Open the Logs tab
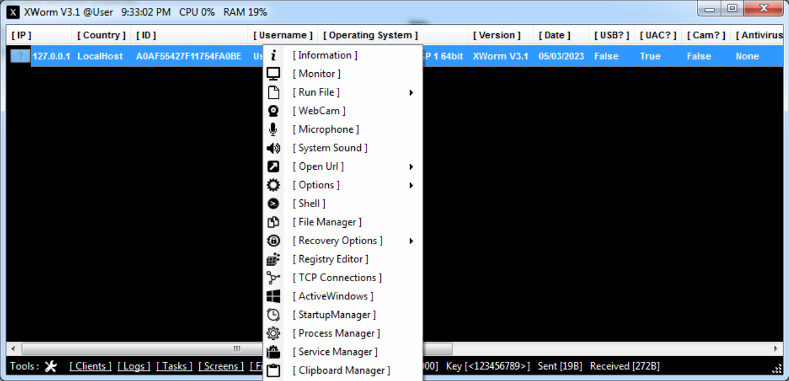Screen dimensions: 789x381 pos(134,366)
